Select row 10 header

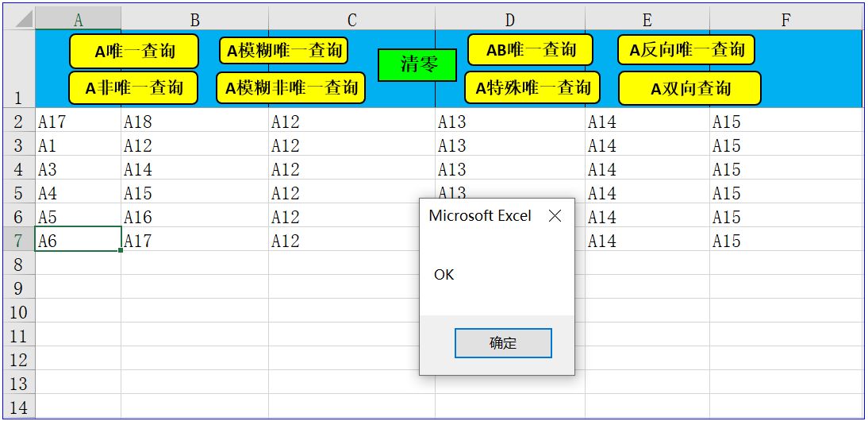19,311
